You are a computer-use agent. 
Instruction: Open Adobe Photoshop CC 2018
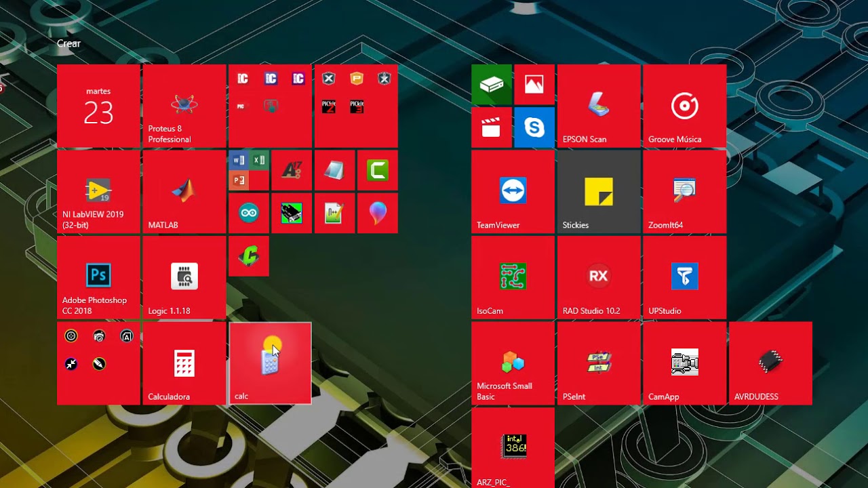click(98, 278)
